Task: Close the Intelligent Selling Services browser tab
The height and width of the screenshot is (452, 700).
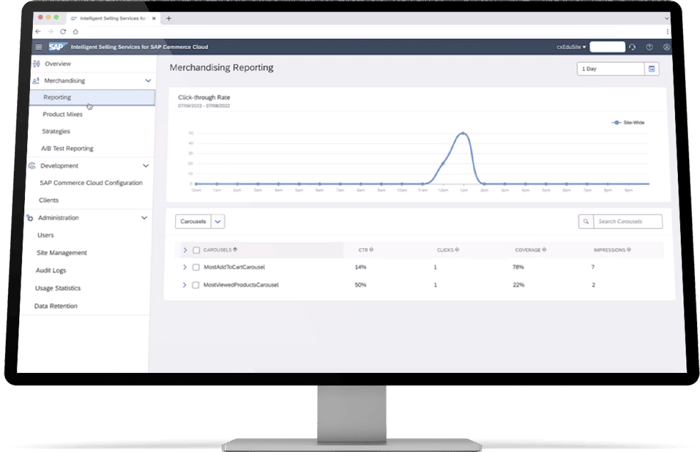Action: (x=154, y=18)
